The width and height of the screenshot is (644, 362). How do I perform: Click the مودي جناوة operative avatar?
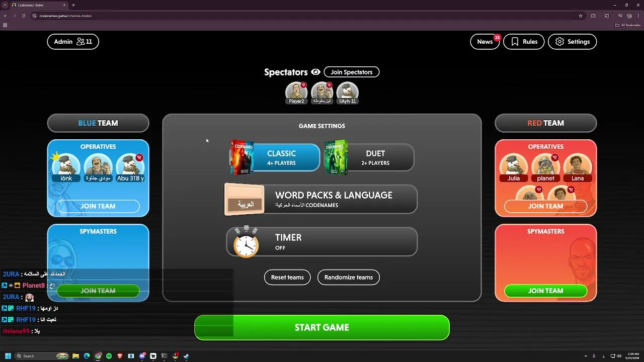[x=98, y=167]
